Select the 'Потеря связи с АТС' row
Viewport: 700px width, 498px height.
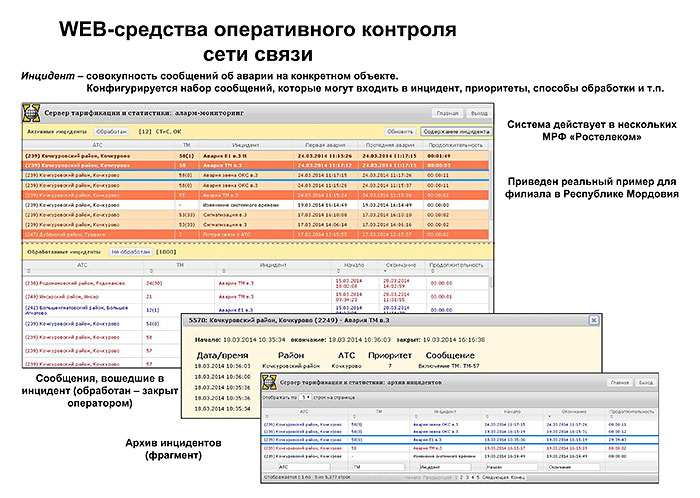pos(256,234)
